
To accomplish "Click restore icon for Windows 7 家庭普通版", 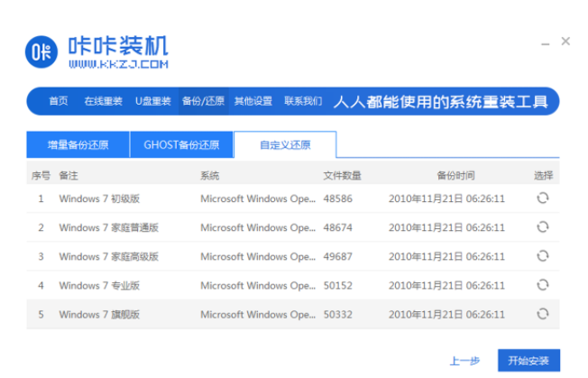I will pyautogui.click(x=542, y=226).
